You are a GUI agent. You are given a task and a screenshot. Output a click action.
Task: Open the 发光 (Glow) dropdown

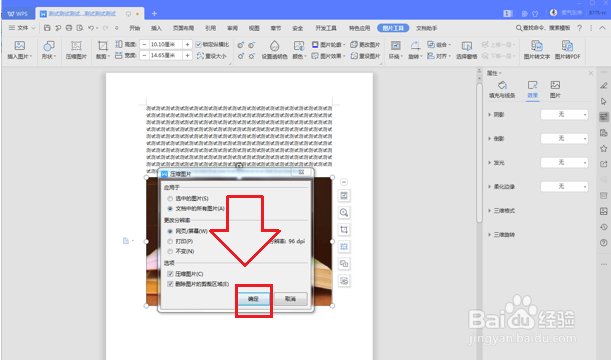tap(564, 162)
